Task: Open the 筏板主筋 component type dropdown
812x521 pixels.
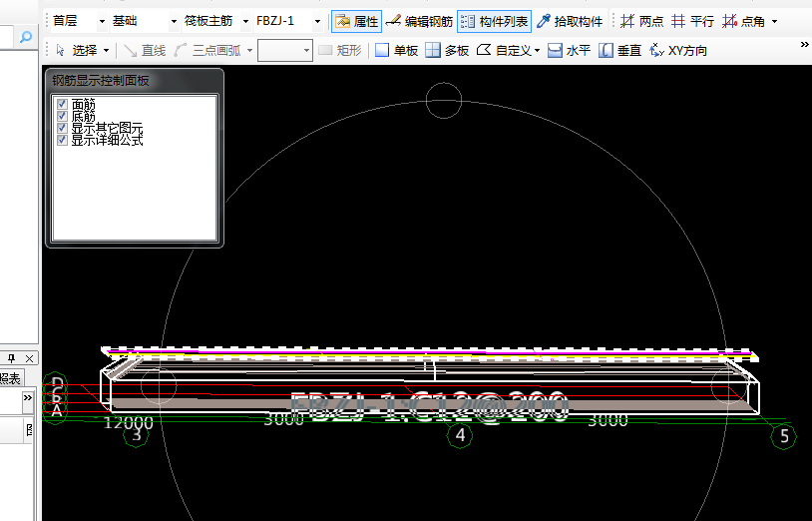Action: pos(245,22)
